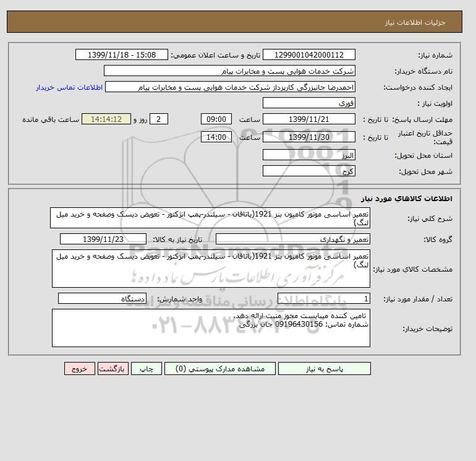The image size is (476, 461).
Task: Click delivery province field البرز
Action: click(x=308, y=155)
